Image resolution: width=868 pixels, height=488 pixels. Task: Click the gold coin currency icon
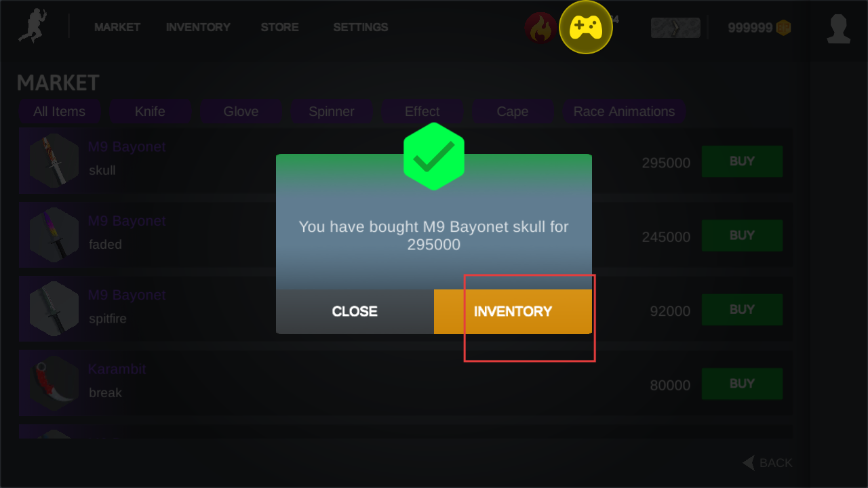783,28
